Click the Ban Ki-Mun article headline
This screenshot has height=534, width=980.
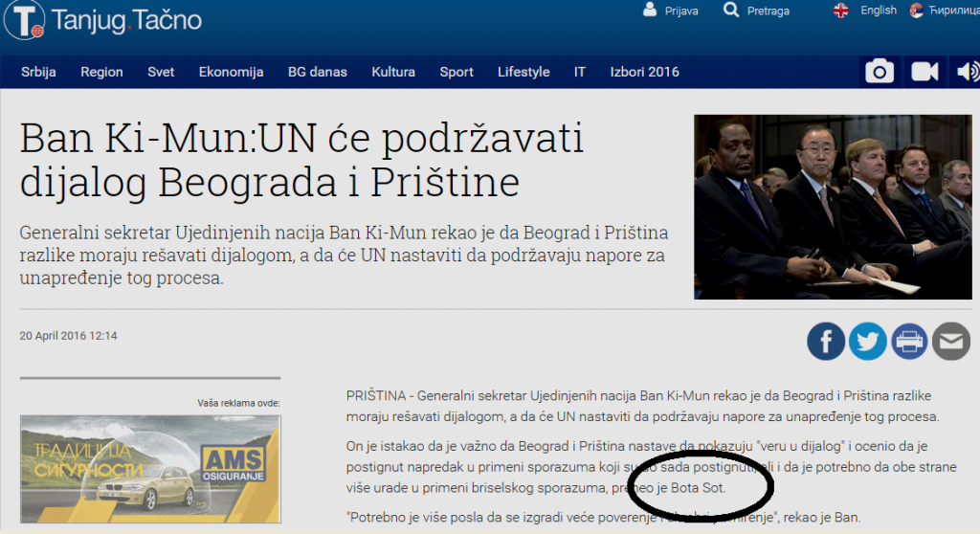301,160
